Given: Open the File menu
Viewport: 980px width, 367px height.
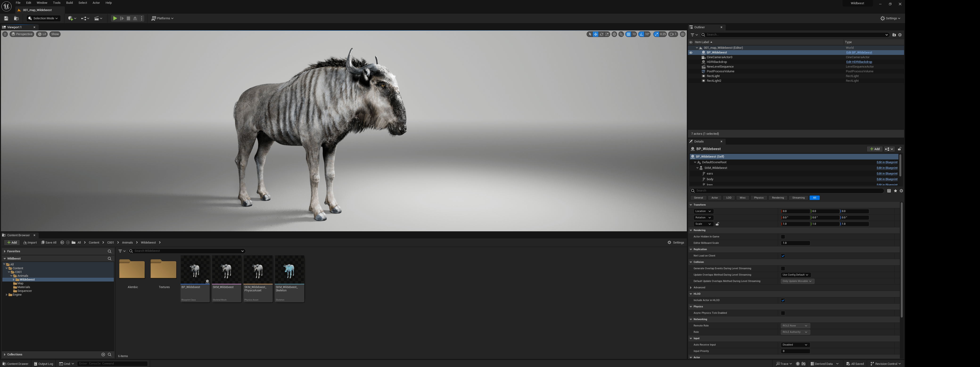Looking at the screenshot, I should pos(18,3).
